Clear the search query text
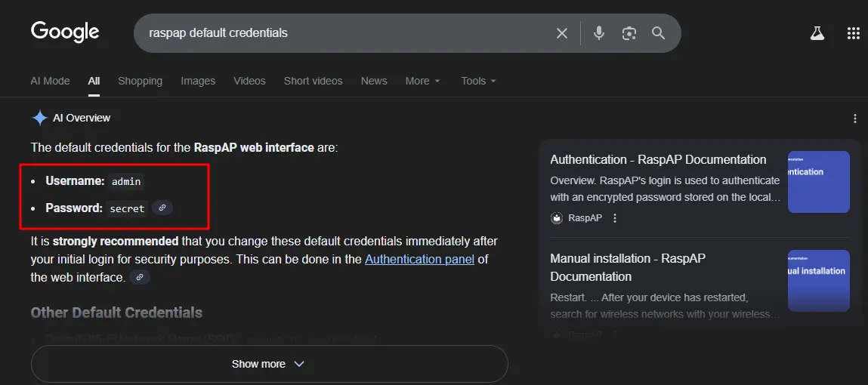The width and height of the screenshot is (868, 385). 561,33
